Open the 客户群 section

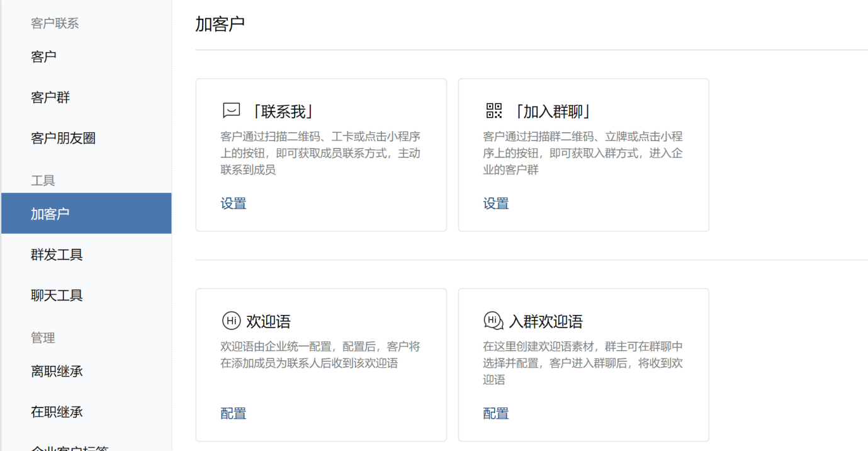click(x=50, y=97)
